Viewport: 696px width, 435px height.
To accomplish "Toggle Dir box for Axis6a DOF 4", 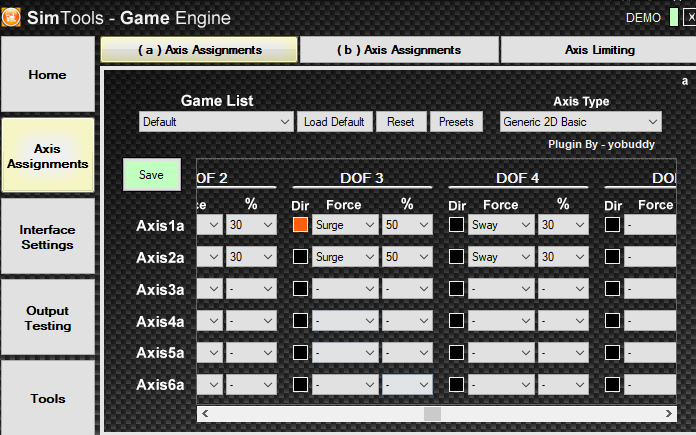I will coord(456,384).
